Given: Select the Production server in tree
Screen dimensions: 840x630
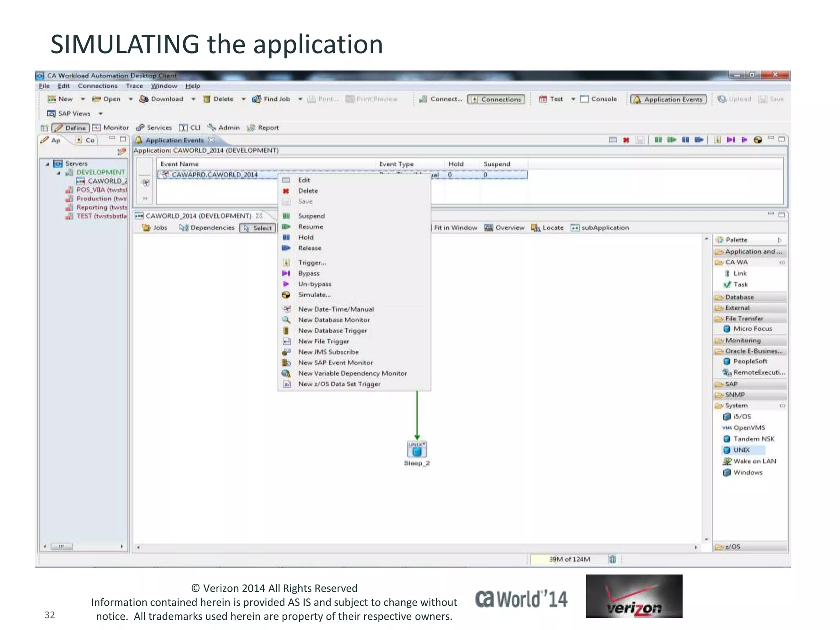Looking at the screenshot, I should (x=96, y=199).
